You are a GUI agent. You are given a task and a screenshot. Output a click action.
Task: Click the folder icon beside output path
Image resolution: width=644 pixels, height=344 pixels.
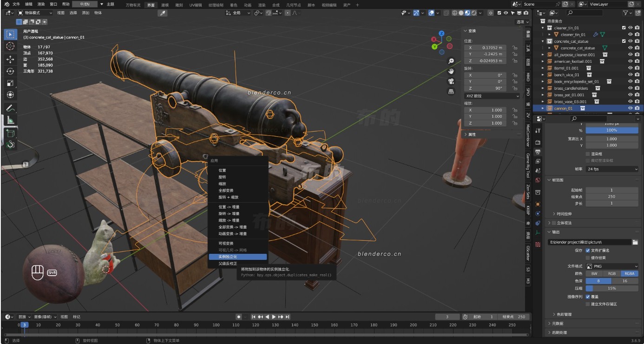point(635,242)
